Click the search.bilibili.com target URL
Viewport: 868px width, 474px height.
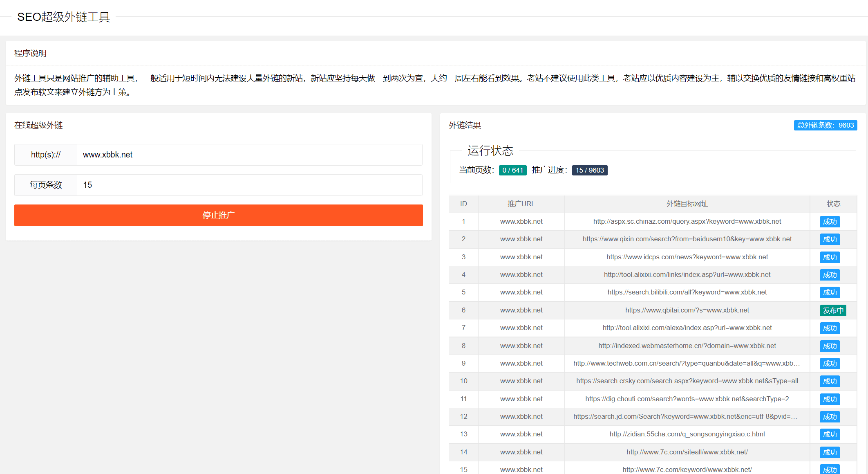tap(687, 292)
